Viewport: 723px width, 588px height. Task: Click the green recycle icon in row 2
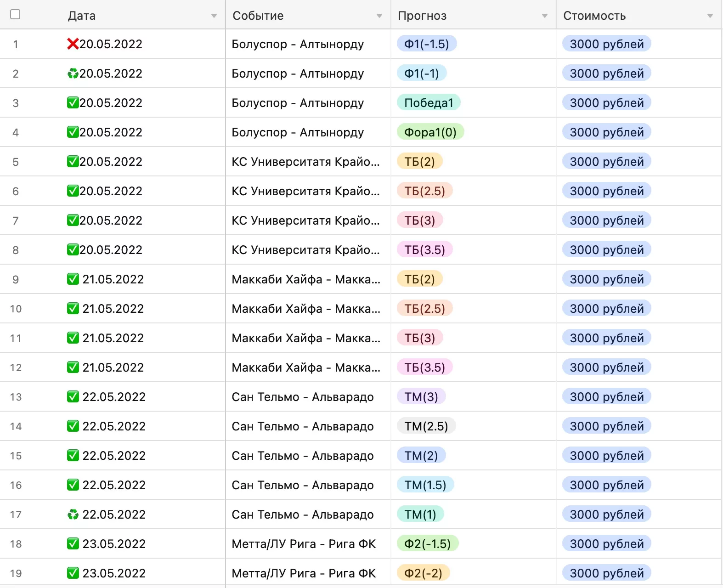pos(73,73)
